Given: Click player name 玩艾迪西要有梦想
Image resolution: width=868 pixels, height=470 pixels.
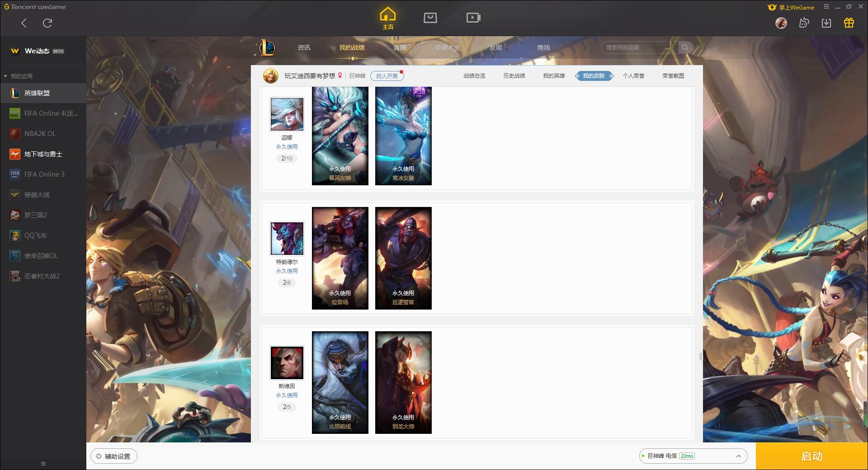Looking at the screenshot, I should coord(310,76).
